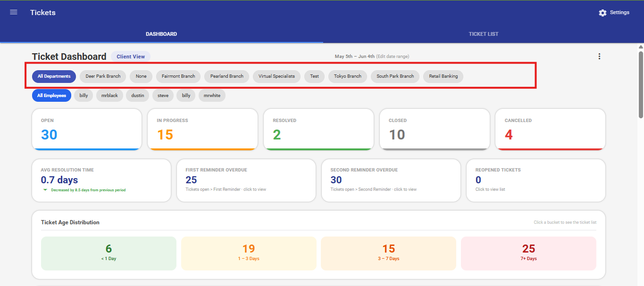The image size is (644, 286).
Task: Open the hamburger navigation menu
Action: click(x=14, y=12)
